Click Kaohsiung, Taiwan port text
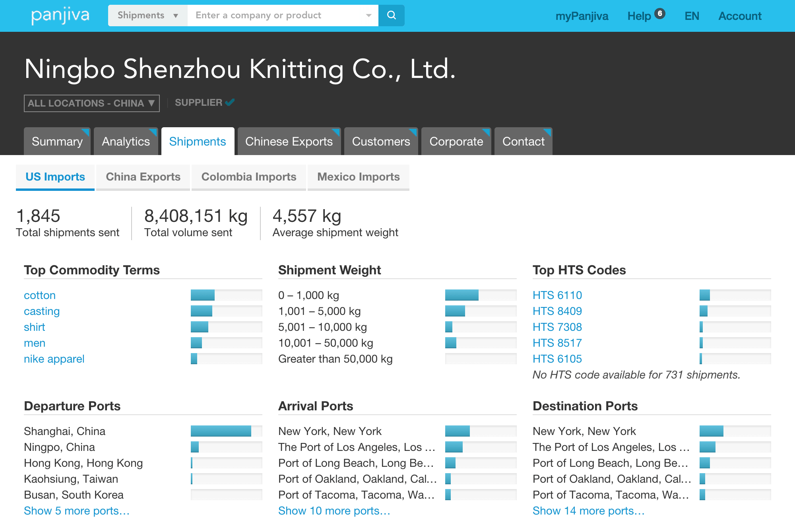Screen dimensions: 795x532 71,479
